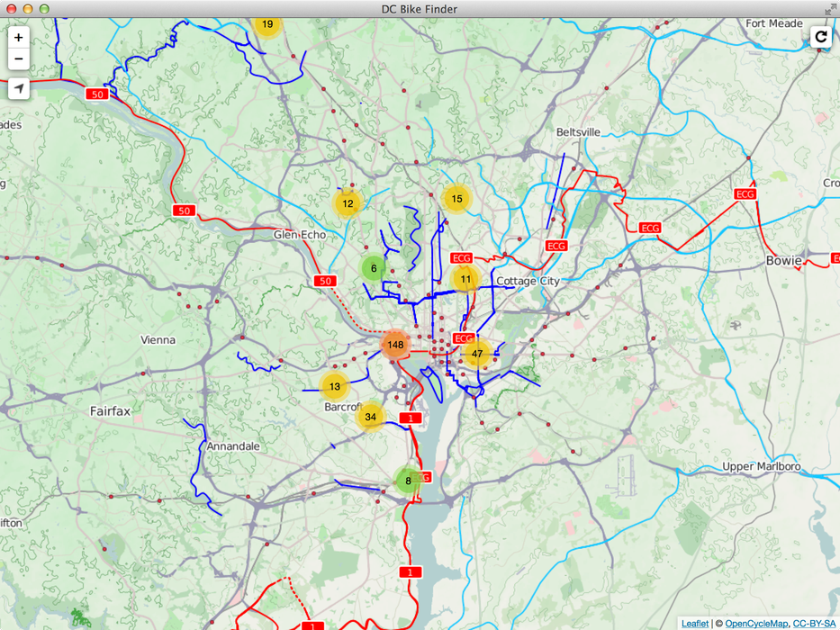Select the yellow cluster marker labeled 15
The image size is (840, 630).
[456, 199]
